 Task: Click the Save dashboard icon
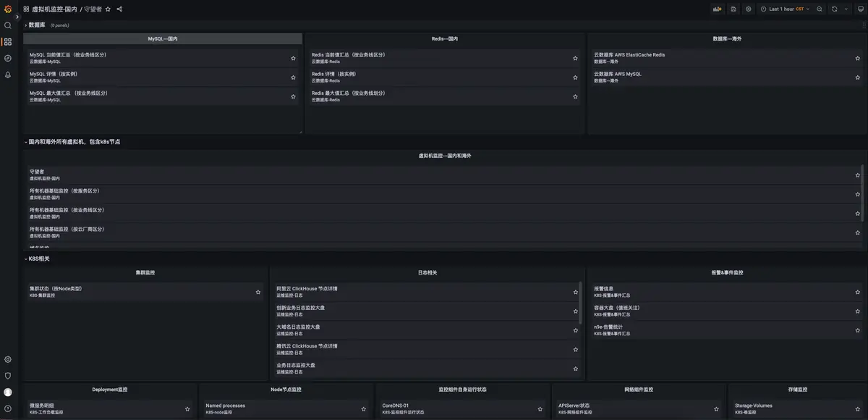(x=733, y=9)
